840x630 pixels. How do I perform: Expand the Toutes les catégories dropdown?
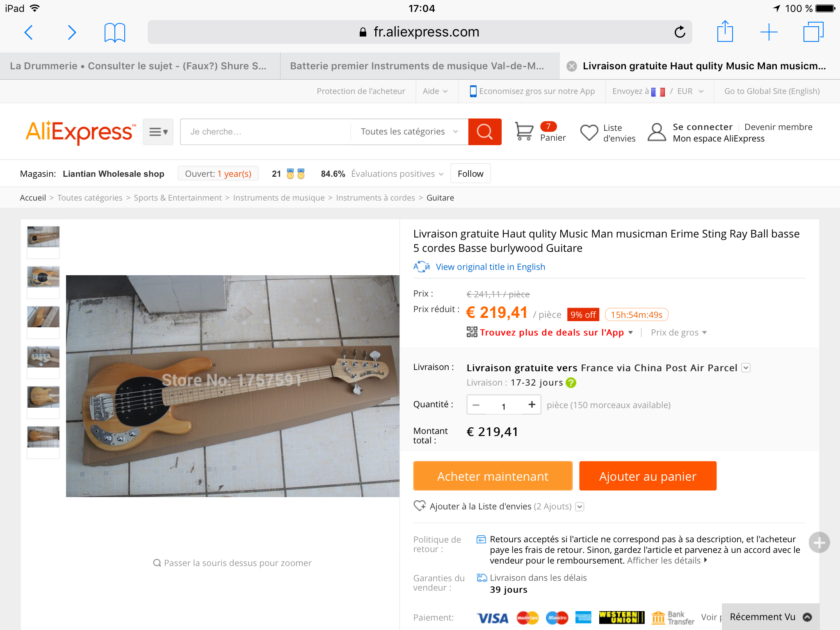(409, 132)
